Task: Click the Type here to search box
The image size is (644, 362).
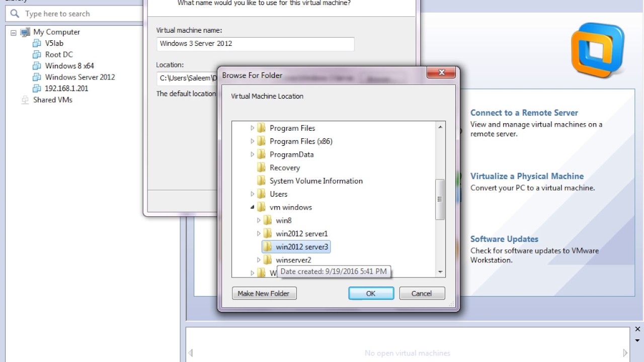Action: click(75, 14)
